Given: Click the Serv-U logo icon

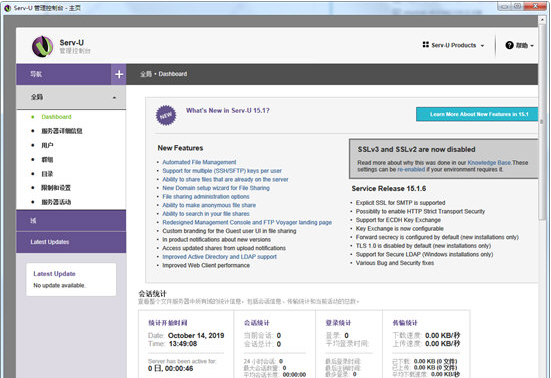Looking at the screenshot, I should click(43, 46).
